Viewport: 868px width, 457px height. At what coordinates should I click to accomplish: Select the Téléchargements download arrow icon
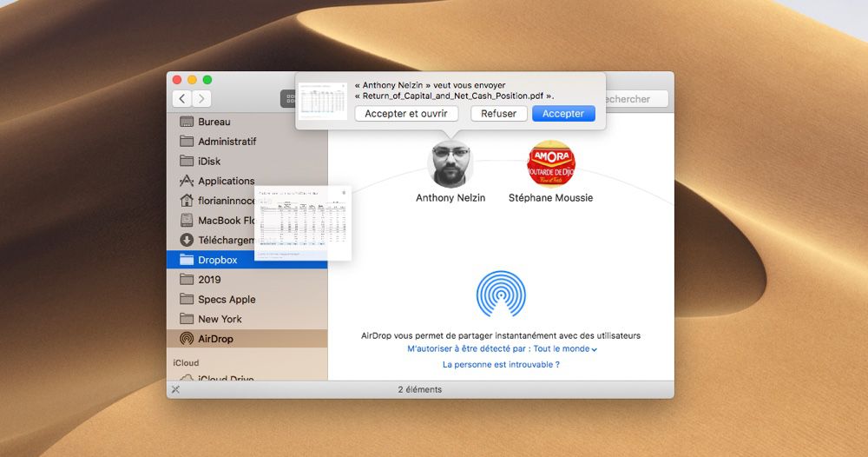tap(187, 240)
